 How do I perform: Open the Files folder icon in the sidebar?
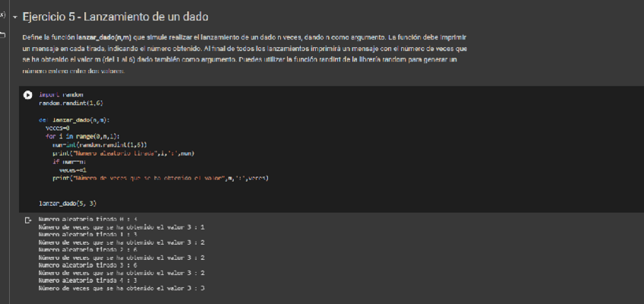coord(3,36)
